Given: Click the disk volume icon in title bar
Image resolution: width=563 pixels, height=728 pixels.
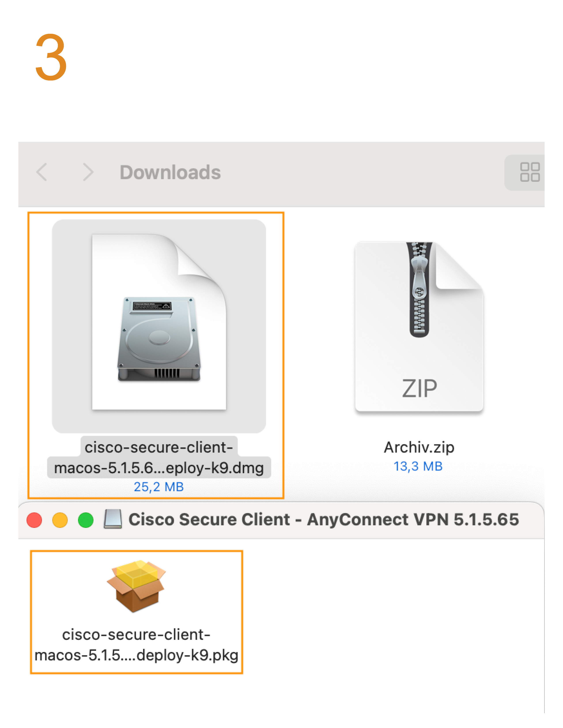Looking at the screenshot, I should (113, 519).
